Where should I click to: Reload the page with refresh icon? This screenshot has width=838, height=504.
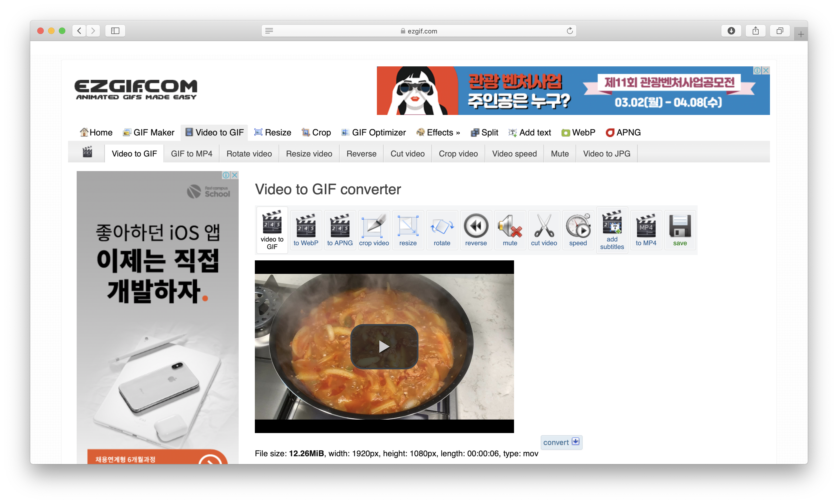(570, 31)
